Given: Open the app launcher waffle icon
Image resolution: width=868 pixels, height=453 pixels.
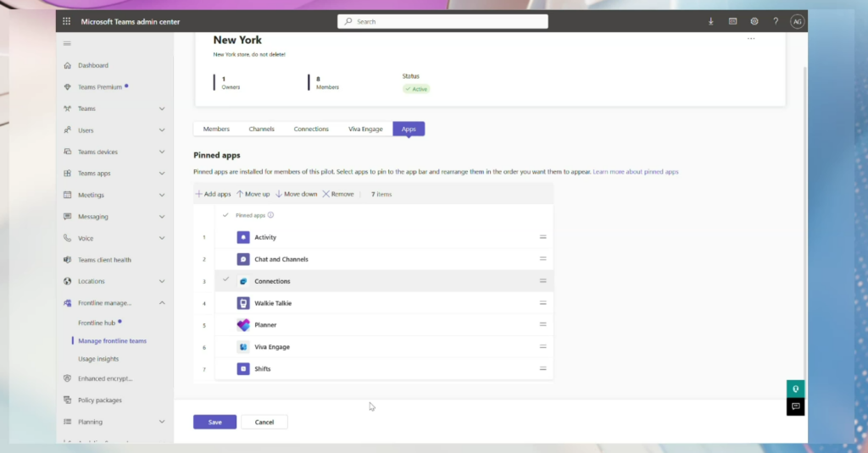Looking at the screenshot, I should (66, 21).
